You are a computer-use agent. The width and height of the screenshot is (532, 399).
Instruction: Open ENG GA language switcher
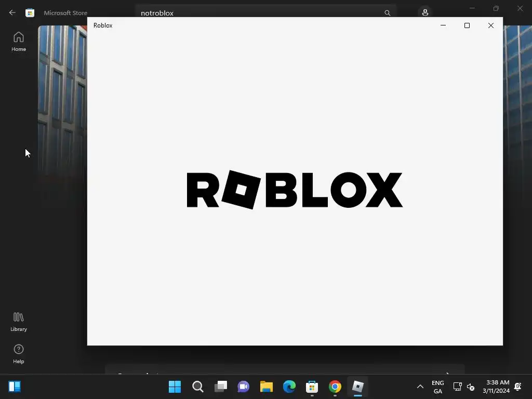coord(437,387)
